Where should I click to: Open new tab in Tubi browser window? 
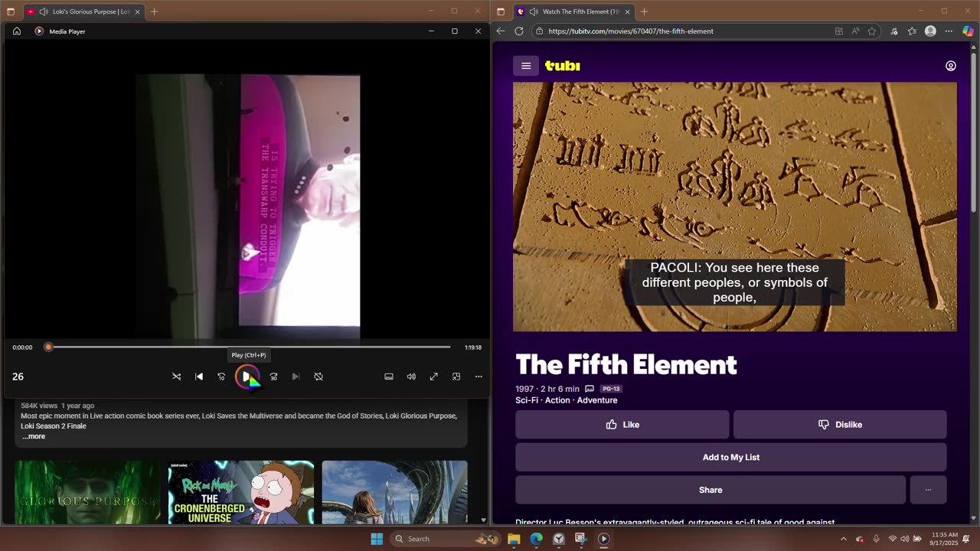(x=644, y=11)
